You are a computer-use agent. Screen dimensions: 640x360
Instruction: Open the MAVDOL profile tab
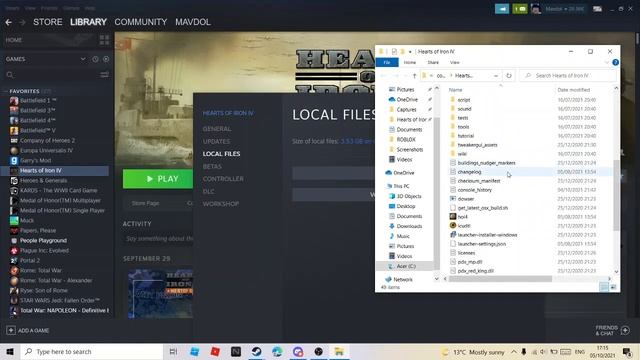[x=193, y=22]
